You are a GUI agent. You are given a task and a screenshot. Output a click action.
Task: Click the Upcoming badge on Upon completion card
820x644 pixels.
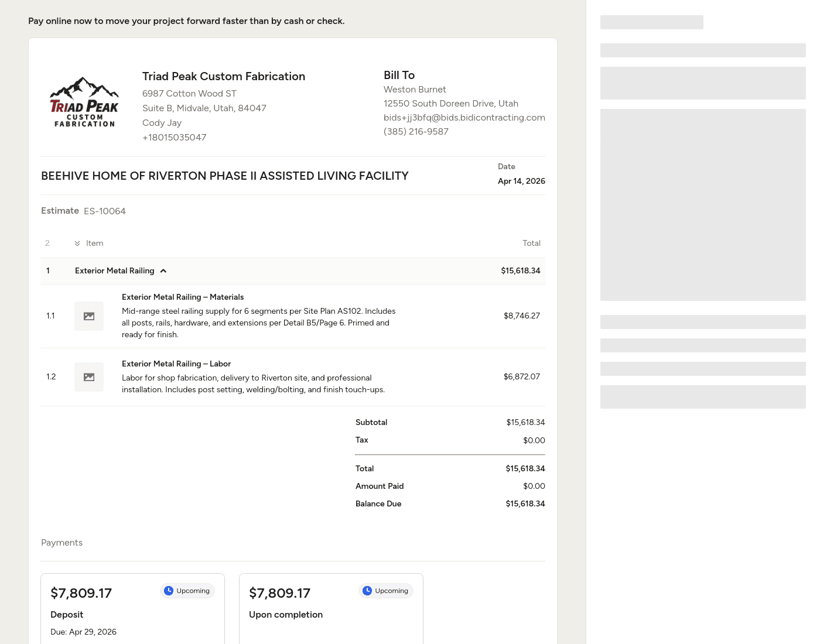tap(386, 591)
